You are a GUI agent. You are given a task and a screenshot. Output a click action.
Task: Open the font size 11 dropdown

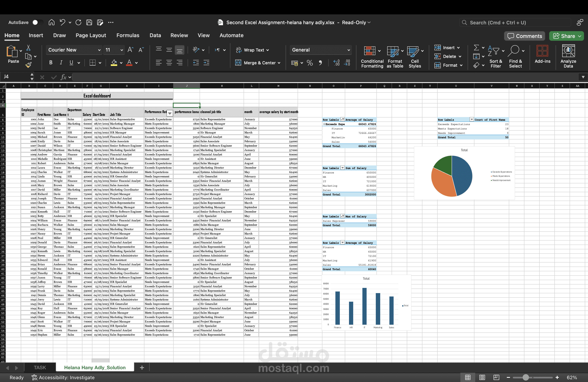click(122, 50)
